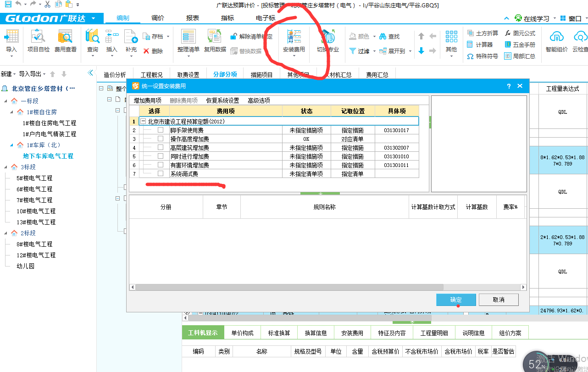
Task: Click the blue down arrow move icon
Action: [421, 51]
